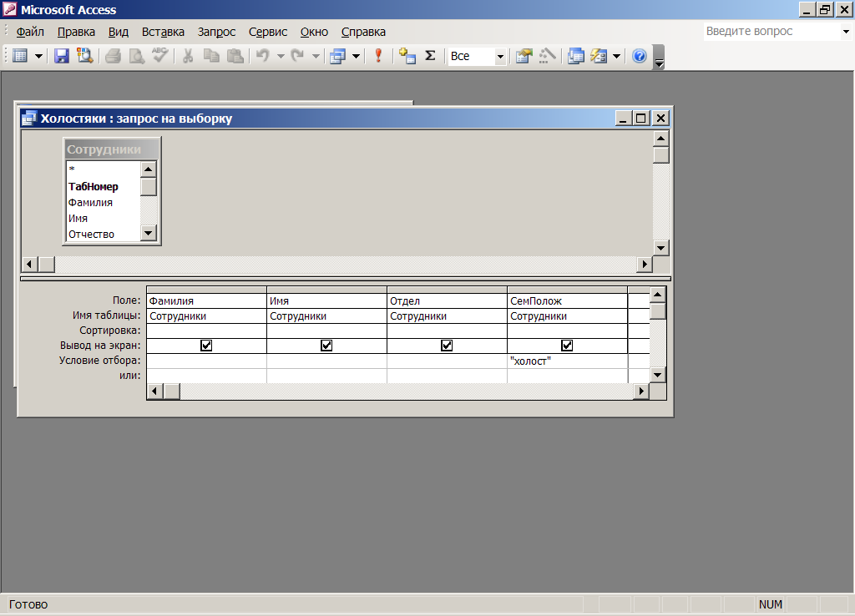Image resolution: width=855 pixels, height=616 pixels.
Task: Expand the help question dropdown arrow
Action: click(x=846, y=31)
